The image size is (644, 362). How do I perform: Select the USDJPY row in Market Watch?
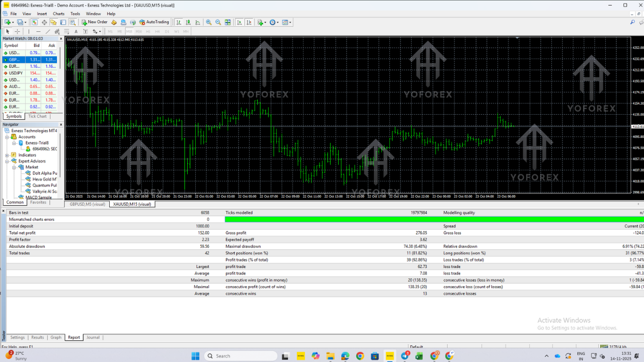(x=16, y=73)
